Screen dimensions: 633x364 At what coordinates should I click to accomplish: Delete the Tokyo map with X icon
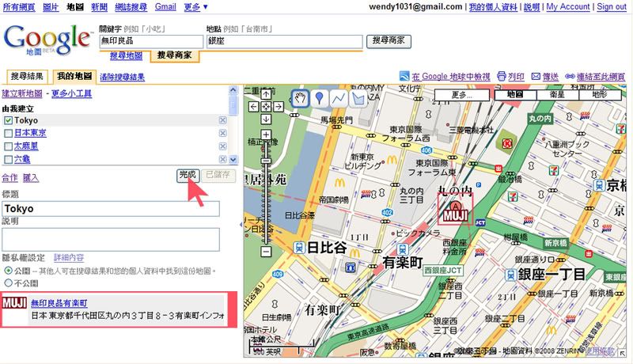(x=222, y=120)
